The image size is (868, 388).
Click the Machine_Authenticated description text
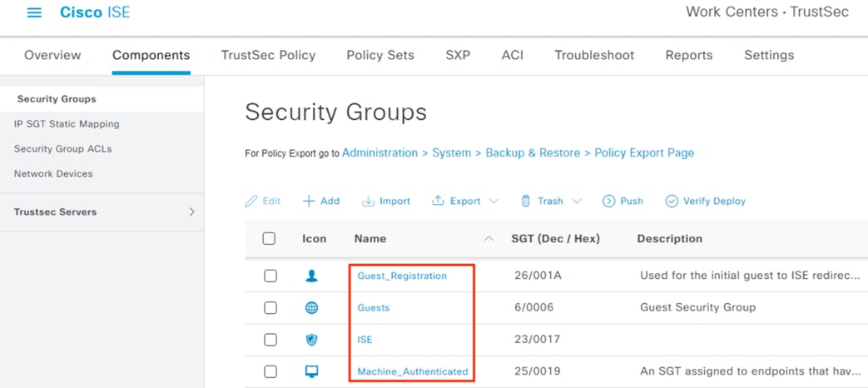coord(751,372)
